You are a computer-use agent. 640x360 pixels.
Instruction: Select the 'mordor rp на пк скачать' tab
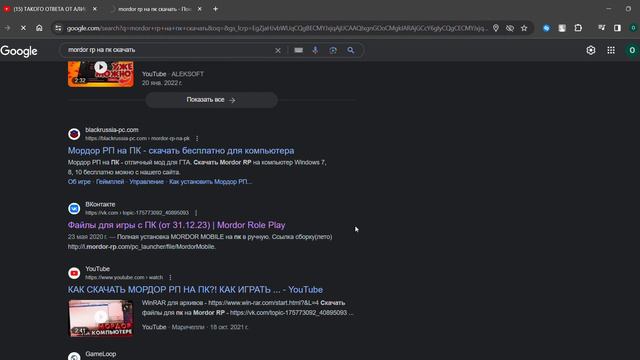click(x=154, y=9)
